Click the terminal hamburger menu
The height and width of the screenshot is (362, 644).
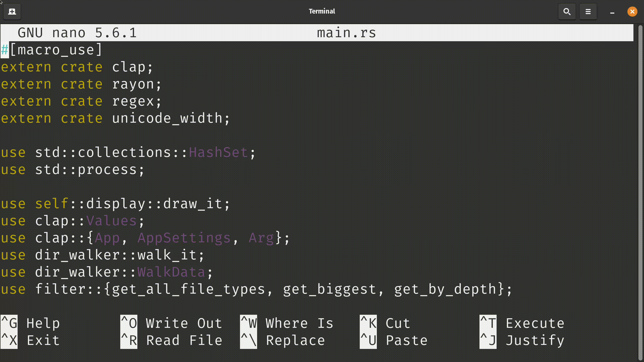tap(588, 12)
